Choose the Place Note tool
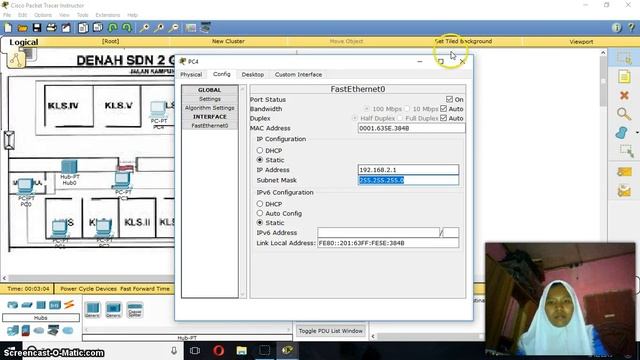This screenshot has height=360, width=640. coord(624,77)
